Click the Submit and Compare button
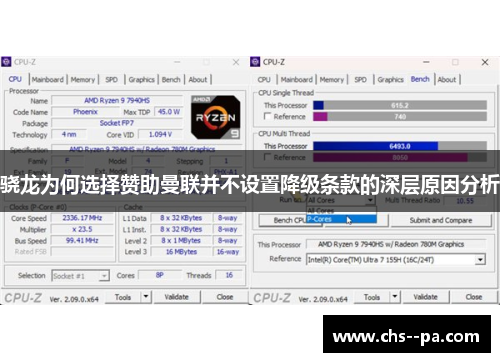 click(x=441, y=220)
